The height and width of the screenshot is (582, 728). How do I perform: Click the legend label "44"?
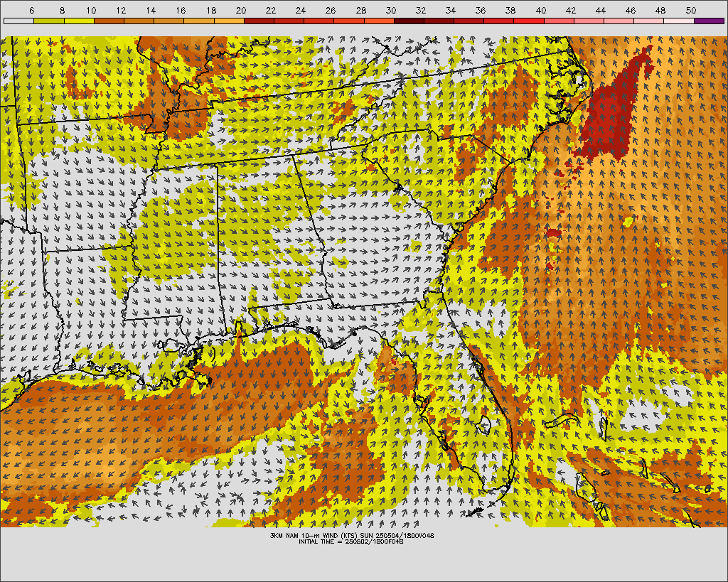[600, 10]
